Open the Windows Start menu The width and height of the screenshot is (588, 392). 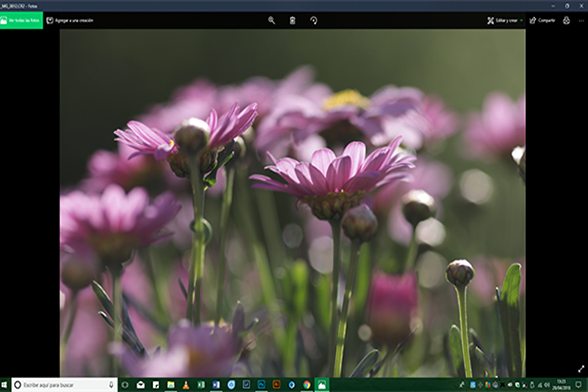(x=5, y=384)
